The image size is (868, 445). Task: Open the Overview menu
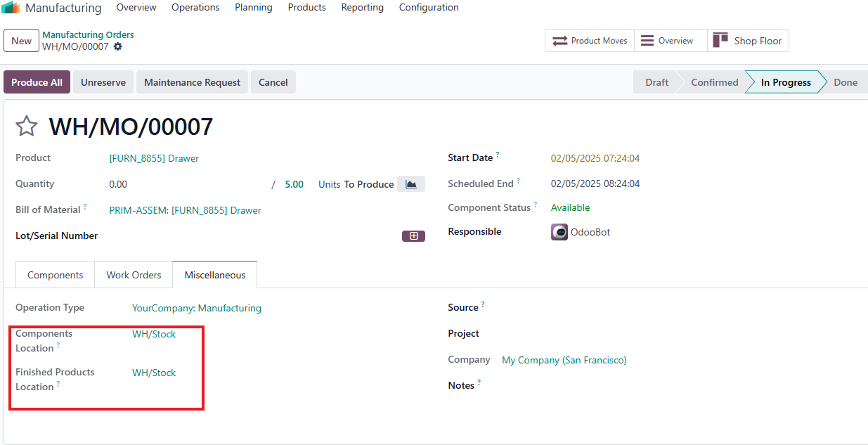tap(136, 8)
